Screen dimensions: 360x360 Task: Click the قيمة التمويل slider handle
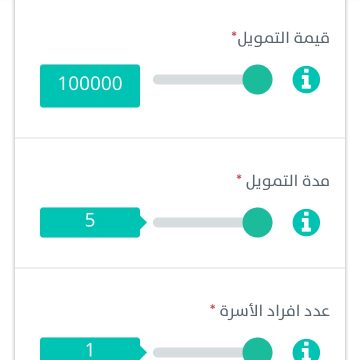click(x=258, y=80)
